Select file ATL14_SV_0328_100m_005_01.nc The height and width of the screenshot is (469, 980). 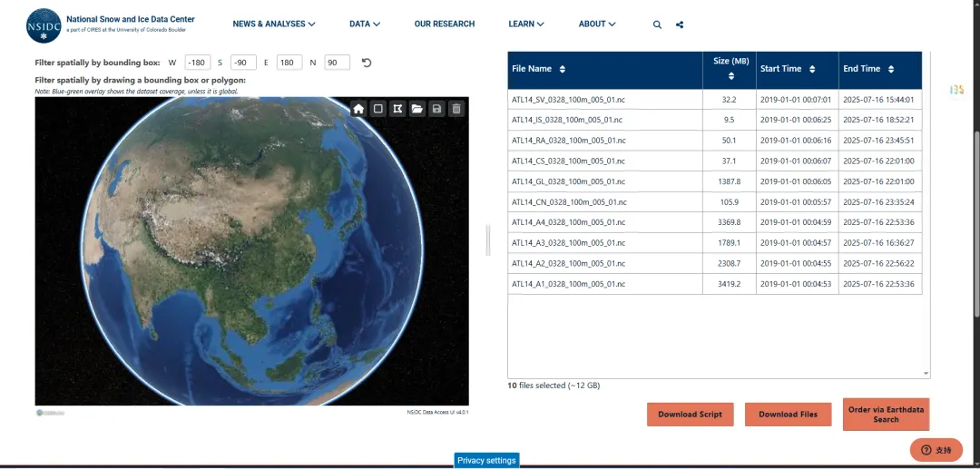(x=567, y=100)
